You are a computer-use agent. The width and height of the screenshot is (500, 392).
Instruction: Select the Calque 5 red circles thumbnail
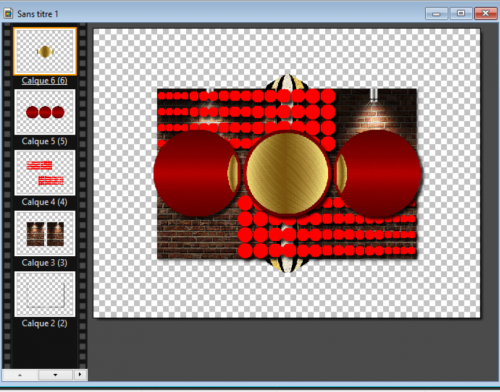click(x=45, y=112)
